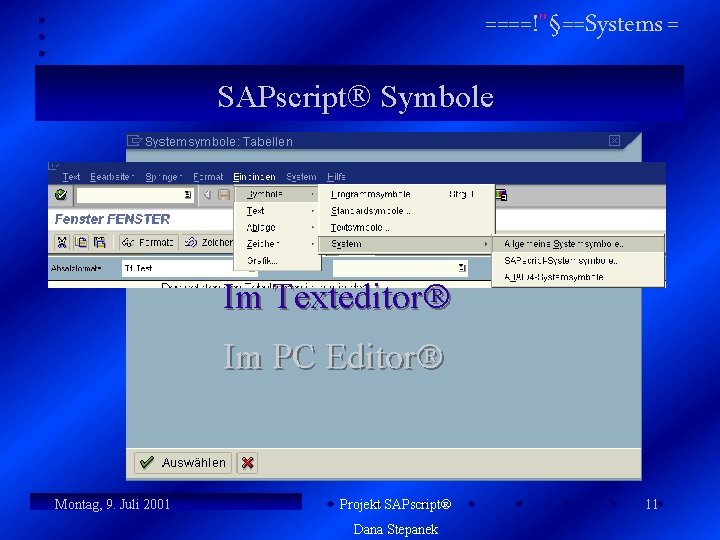This screenshot has height=540, width=720.
Task: Click the Paste clipboard icon
Action: (99, 242)
